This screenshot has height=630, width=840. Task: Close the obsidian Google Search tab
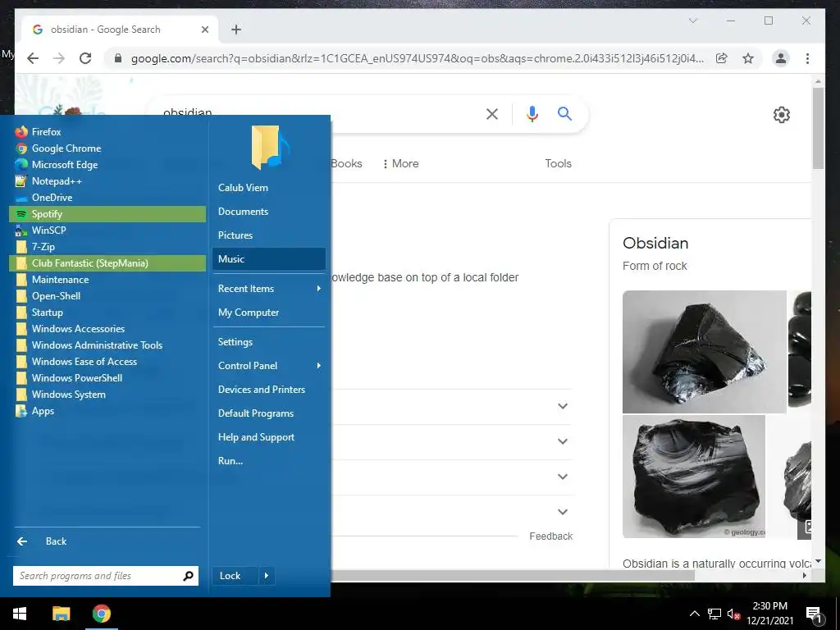(204, 30)
